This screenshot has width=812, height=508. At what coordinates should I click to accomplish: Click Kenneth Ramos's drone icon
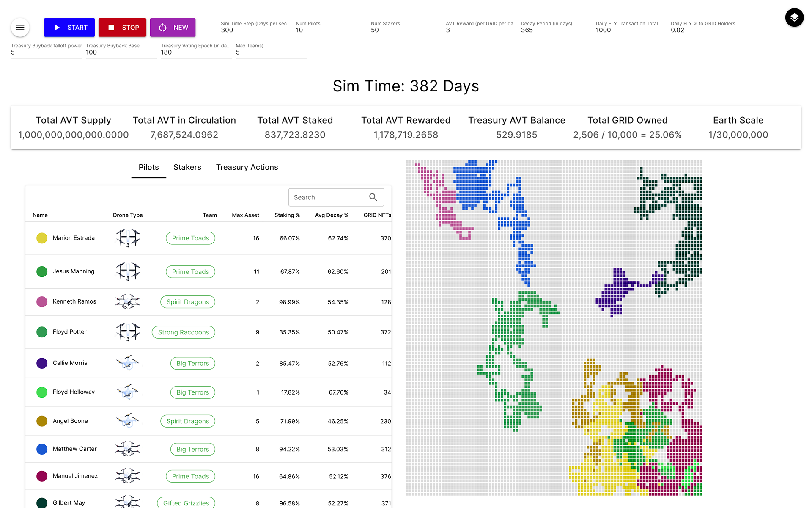point(128,301)
